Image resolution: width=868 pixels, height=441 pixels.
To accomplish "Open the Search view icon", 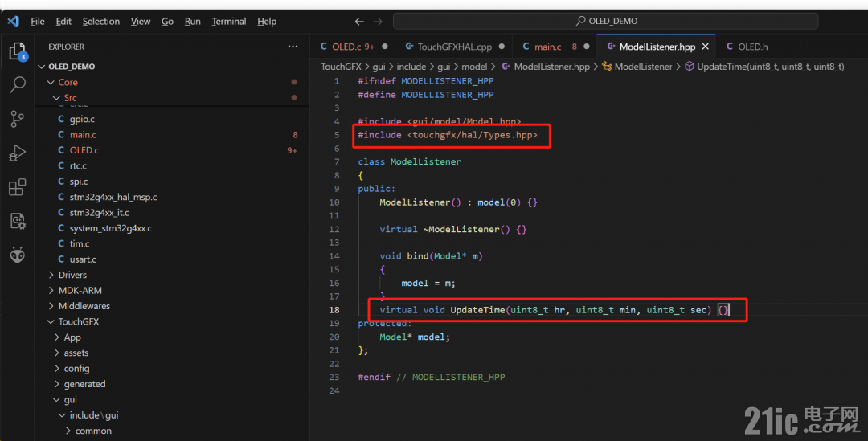I will [x=18, y=84].
